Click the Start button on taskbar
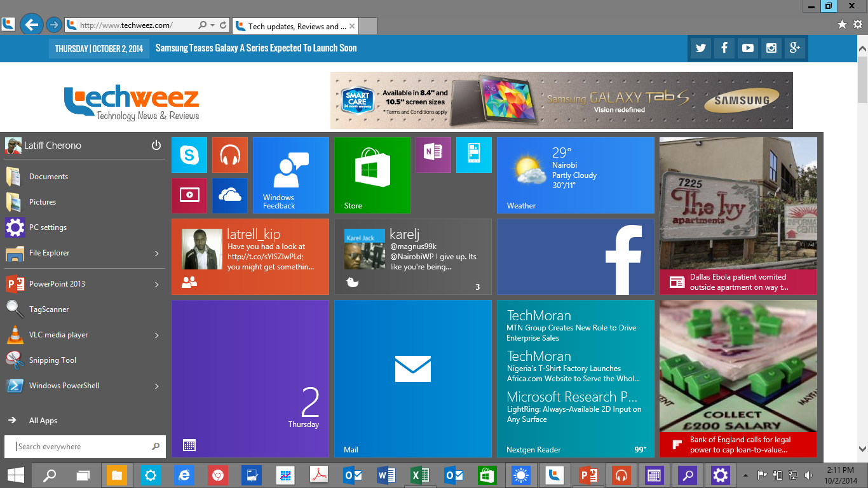 click(x=16, y=475)
